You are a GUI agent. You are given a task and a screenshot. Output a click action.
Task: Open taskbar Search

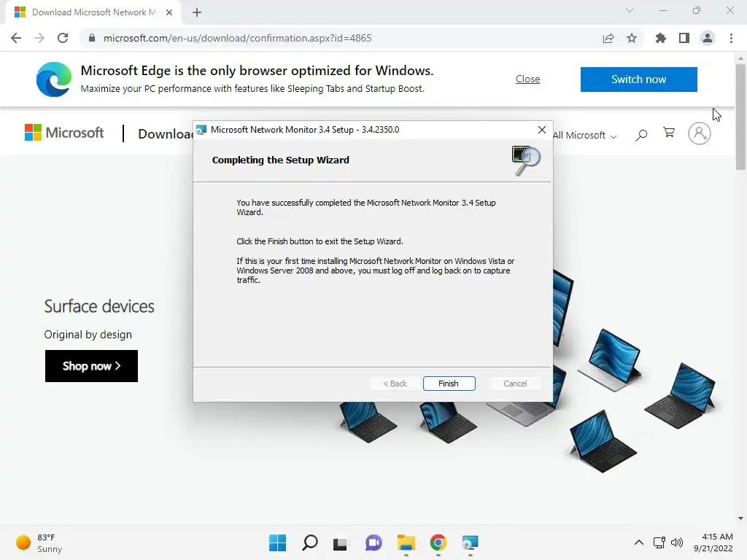click(309, 542)
